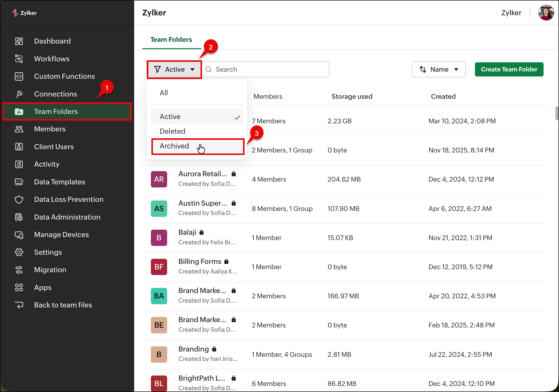Open the Name sort dropdown
The height and width of the screenshot is (392, 559).
point(438,69)
